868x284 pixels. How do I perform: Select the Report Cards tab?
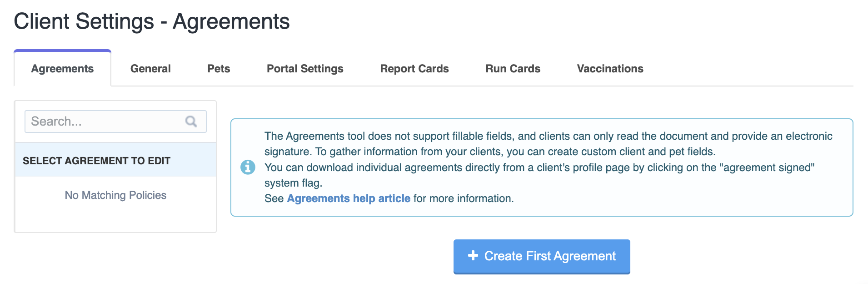coord(414,69)
